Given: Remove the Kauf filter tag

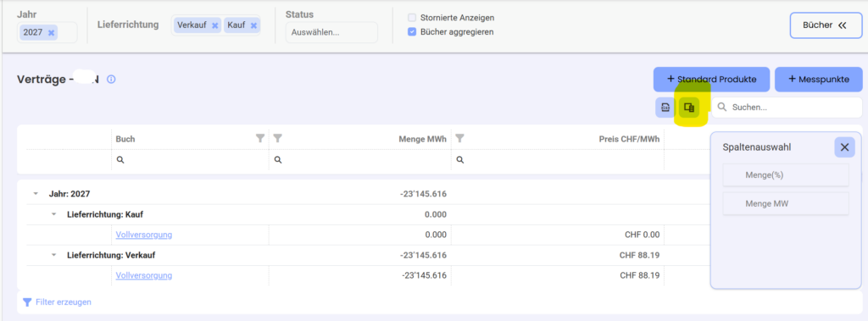Looking at the screenshot, I should (x=253, y=25).
